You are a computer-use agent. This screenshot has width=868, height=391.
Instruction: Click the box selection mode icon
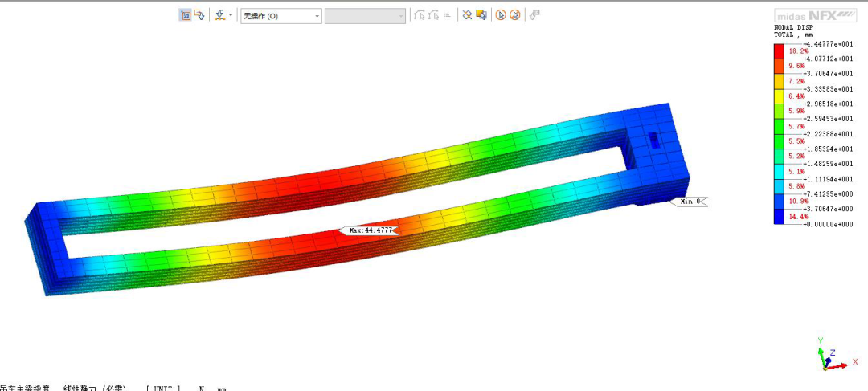[186, 15]
